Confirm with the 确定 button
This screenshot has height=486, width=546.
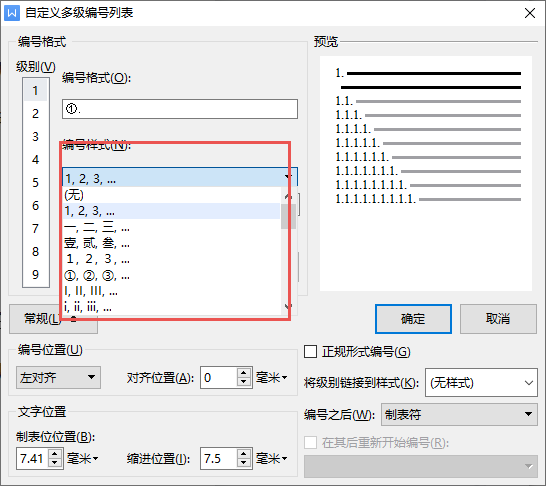point(413,319)
